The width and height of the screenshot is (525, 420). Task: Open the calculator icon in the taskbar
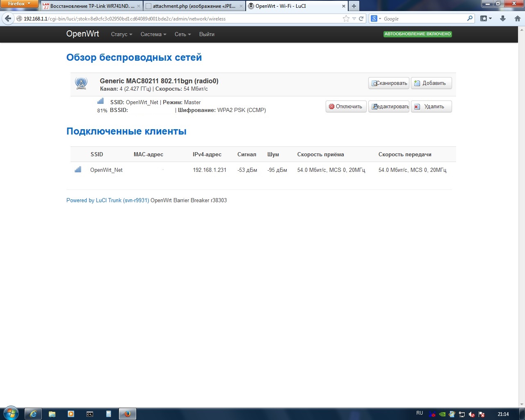(x=109, y=414)
